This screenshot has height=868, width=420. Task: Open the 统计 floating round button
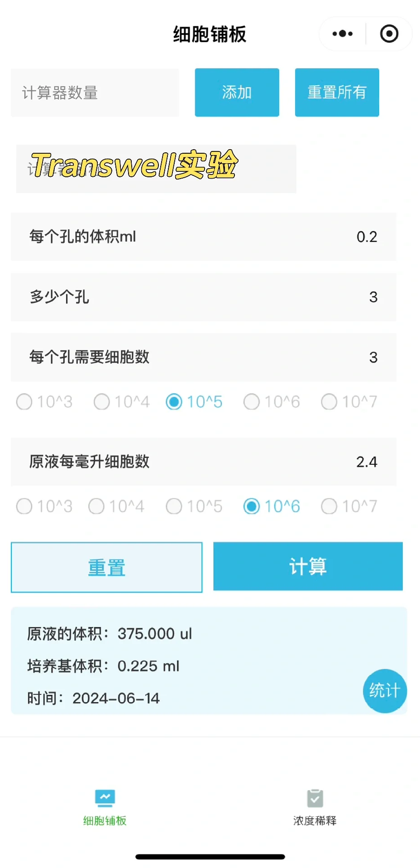click(x=385, y=691)
